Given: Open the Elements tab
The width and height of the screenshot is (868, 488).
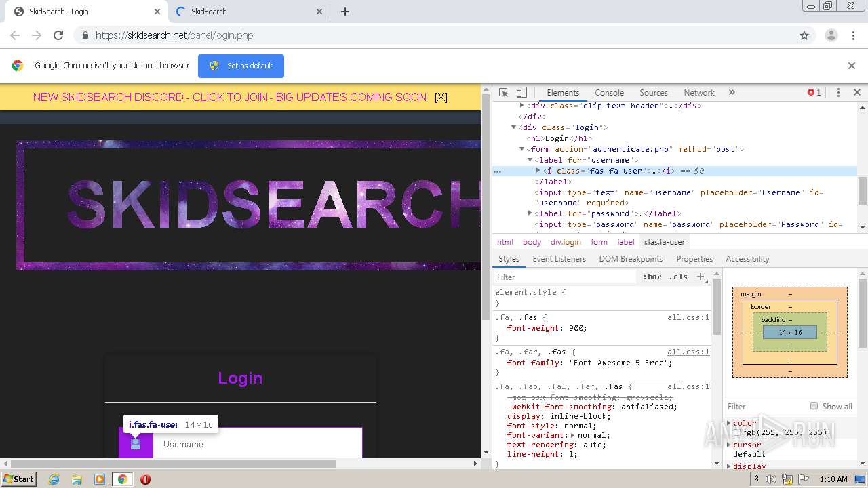Looking at the screenshot, I should tap(563, 93).
